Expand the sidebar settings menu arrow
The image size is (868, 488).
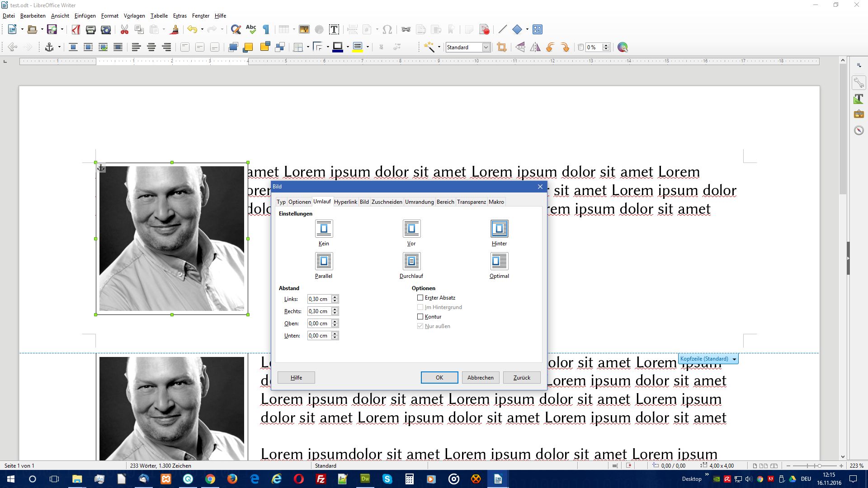(x=859, y=66)
